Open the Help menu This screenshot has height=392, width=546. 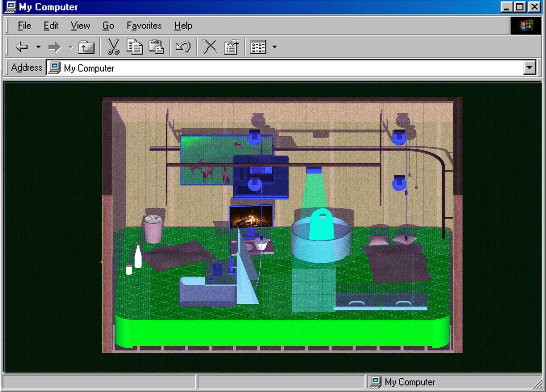[183, 26]
